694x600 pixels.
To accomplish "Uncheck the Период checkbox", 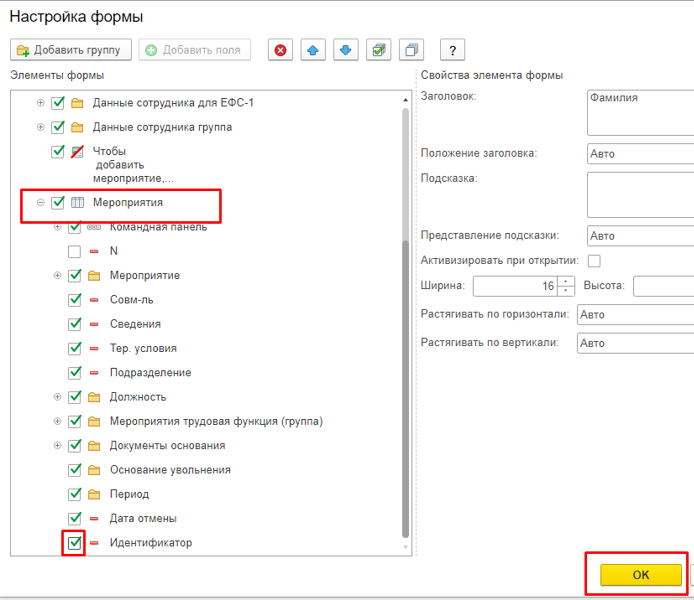I will pos(74,494).
